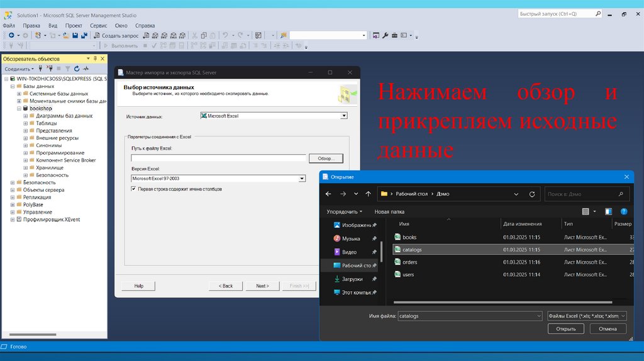Go up one folder in Open dialog
This screenshot has width=644, height=361.
(368, 194)
